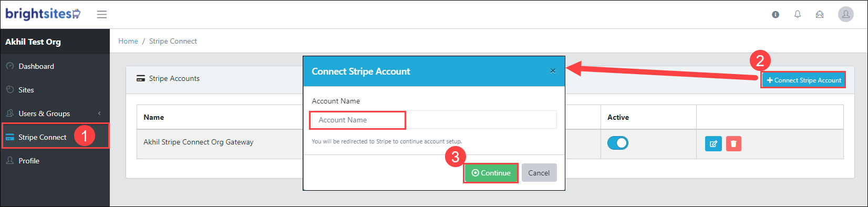The image size is (868, 207).
Task: Open the messages envelope icon
Action: 820,15
